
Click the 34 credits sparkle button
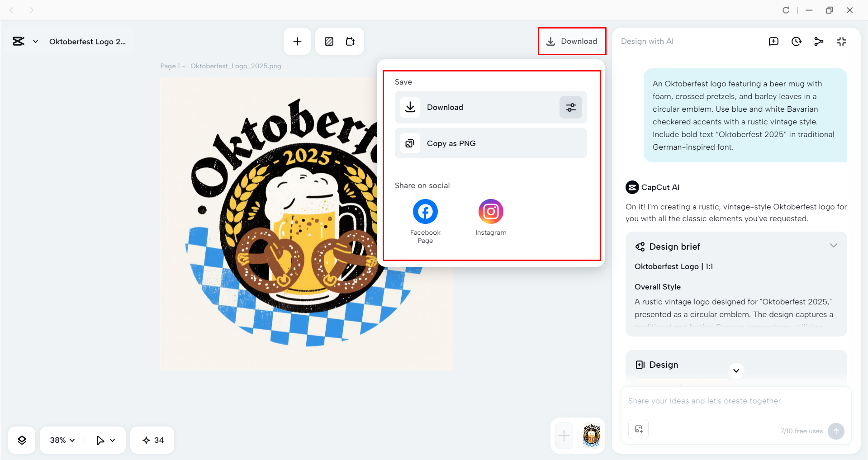coord(152,440)
